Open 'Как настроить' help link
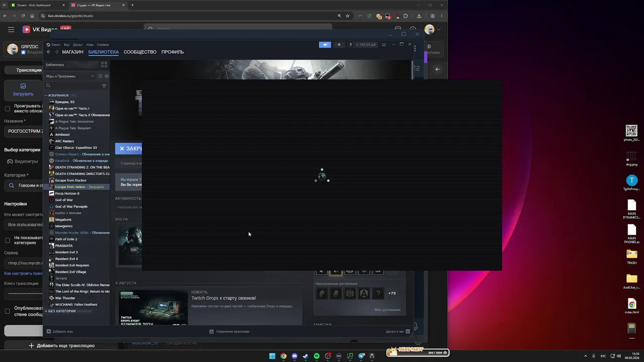 point(23,274)
